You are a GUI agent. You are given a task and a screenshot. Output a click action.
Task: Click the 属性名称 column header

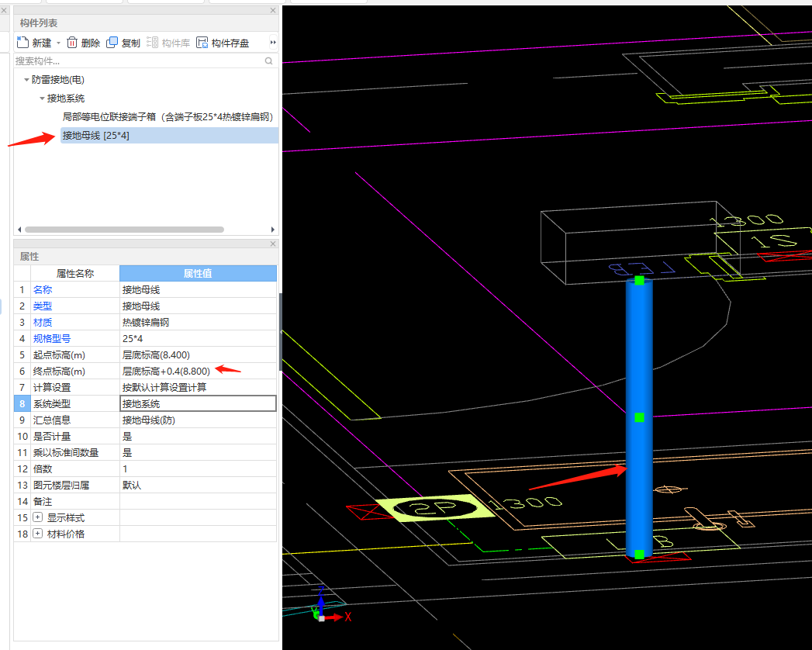click(75, 273)
